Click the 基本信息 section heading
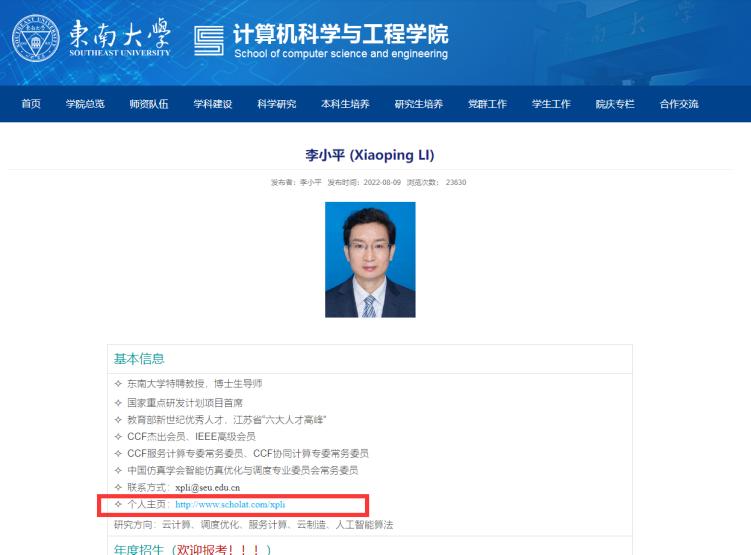The width and height of the screenshot is (751, 555). coord(139,359)
